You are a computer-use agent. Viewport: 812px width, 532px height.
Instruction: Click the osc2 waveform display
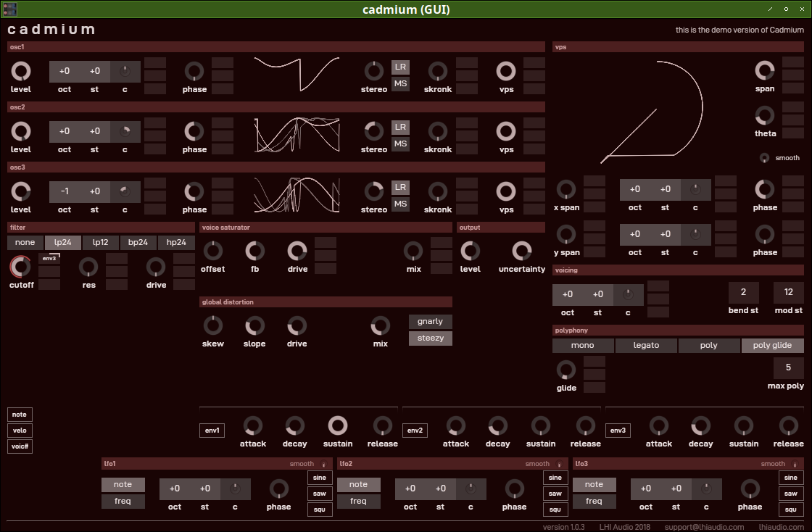(x=297, y=135)
